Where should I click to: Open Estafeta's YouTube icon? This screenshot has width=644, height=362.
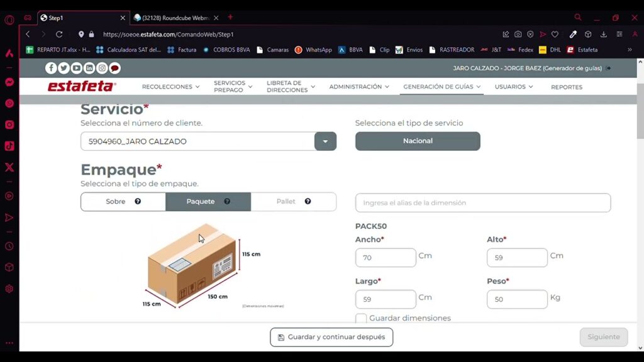(76, 68)
